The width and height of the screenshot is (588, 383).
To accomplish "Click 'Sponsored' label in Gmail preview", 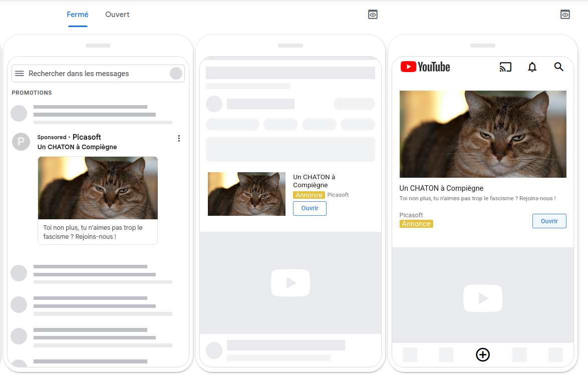I will tap(52, 137).
